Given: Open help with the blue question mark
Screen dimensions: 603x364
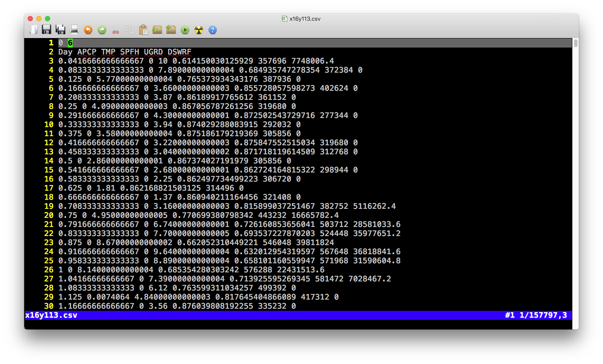Looking at the screenshot, I should (213, 30).
